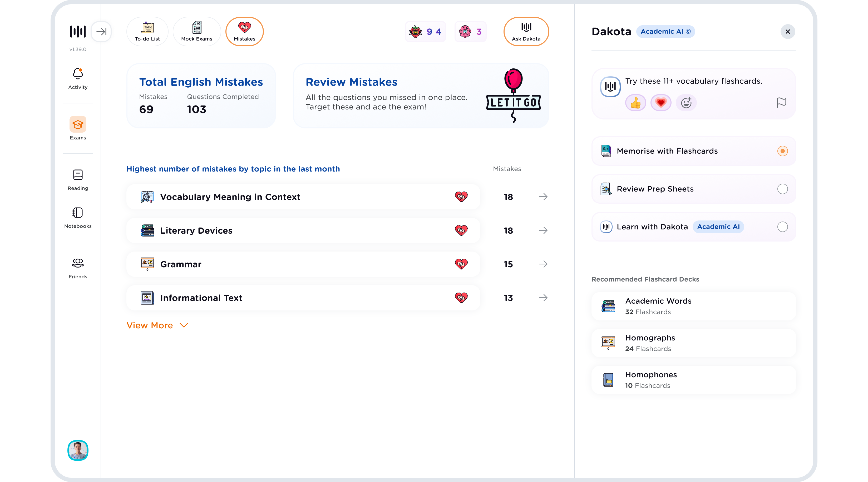Open the user profile avatar
The height and width of the screenshot is (482, 868).
[78, 450]
